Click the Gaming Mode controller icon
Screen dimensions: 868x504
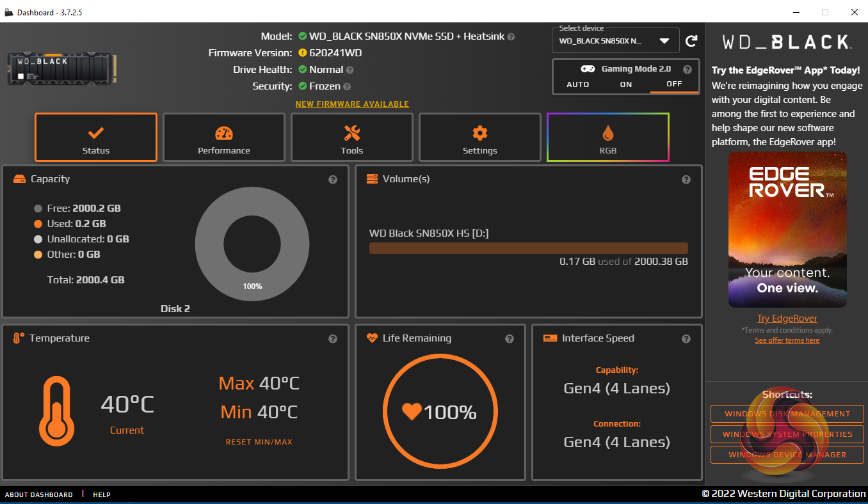(x=588, y=69)
